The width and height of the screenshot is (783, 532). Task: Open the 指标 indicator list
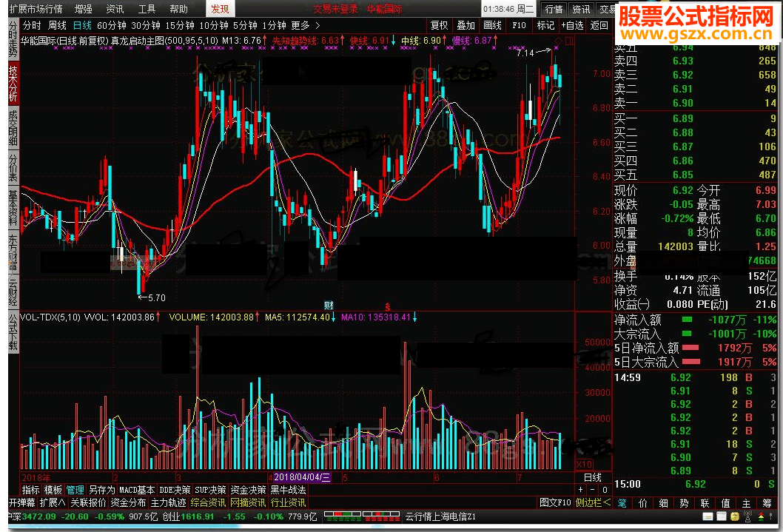point(31,490)
